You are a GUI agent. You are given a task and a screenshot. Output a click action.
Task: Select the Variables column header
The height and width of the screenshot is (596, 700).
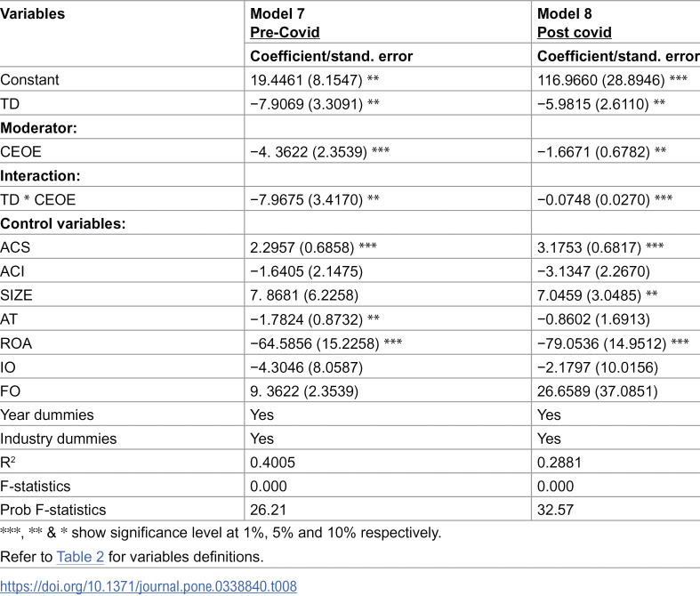coord(33,14)
